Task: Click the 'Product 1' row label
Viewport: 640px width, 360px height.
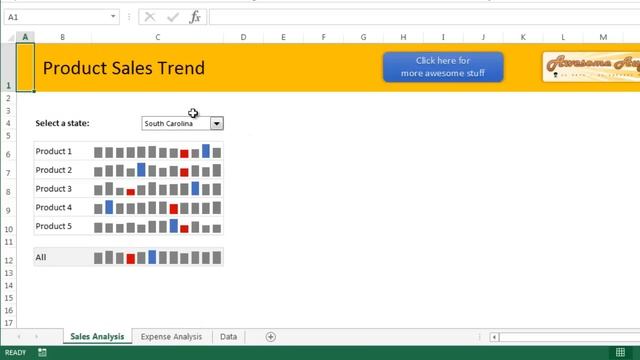Action: tap(53, 151)
